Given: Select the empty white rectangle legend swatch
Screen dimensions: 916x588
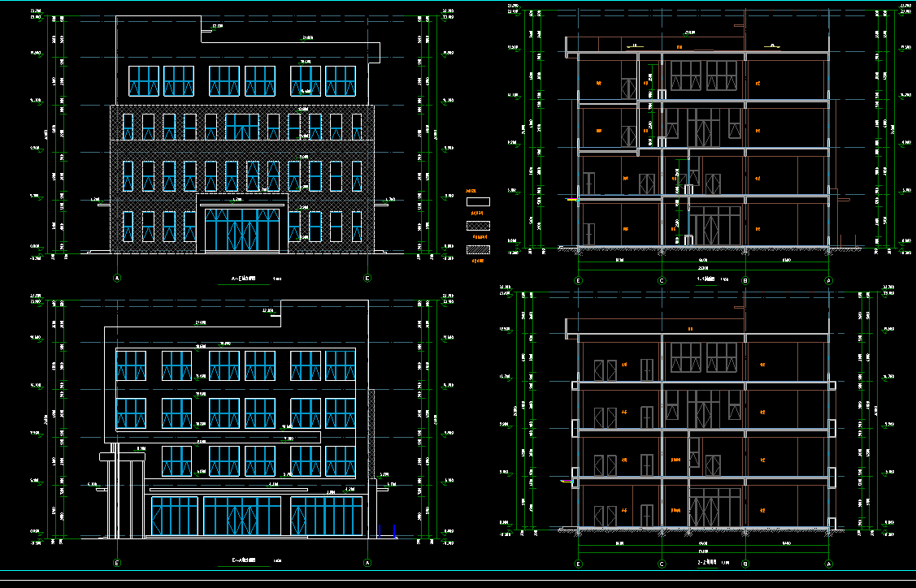Looking at the screenshot, I should click(x=477, y=201).
